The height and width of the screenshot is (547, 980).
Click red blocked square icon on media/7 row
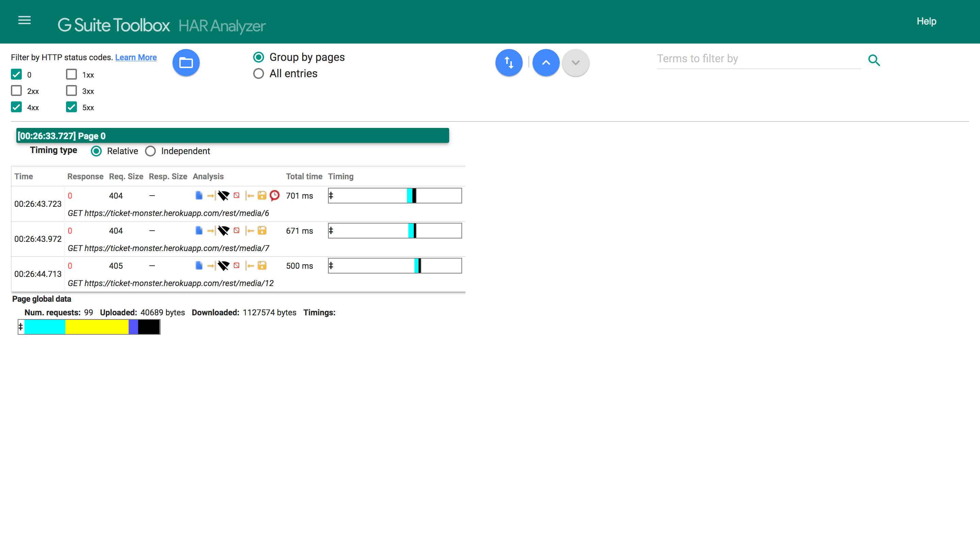coord(236,231)
